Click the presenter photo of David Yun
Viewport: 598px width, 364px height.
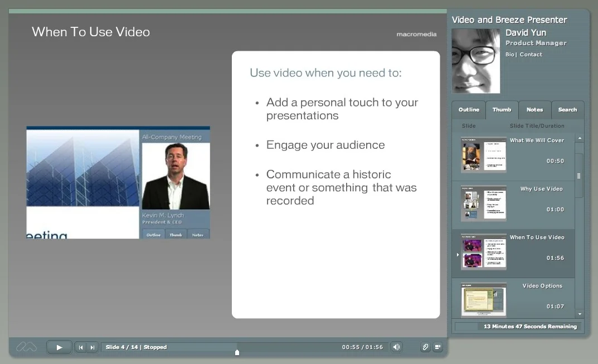[x=475, y=61]
